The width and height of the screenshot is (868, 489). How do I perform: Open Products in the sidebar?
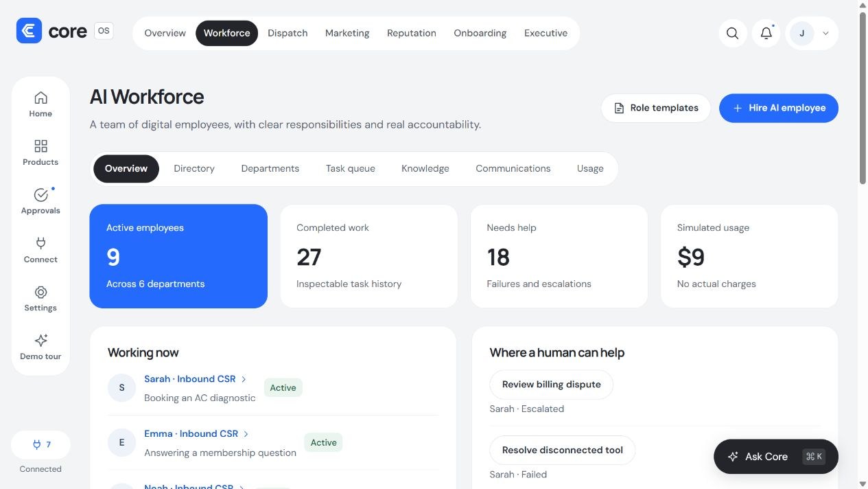(40, 152)
